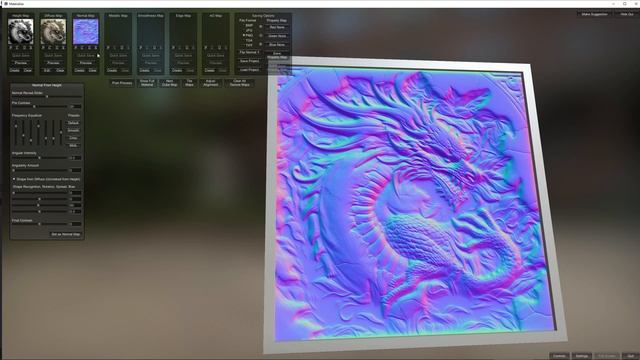Open an Edge Map file with O button
640x360 pixels.
pyautogui.click(x=187, y=48)
